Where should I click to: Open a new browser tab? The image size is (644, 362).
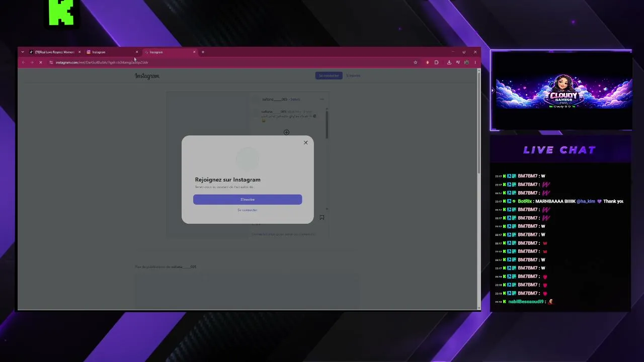[x=203, y=52]
